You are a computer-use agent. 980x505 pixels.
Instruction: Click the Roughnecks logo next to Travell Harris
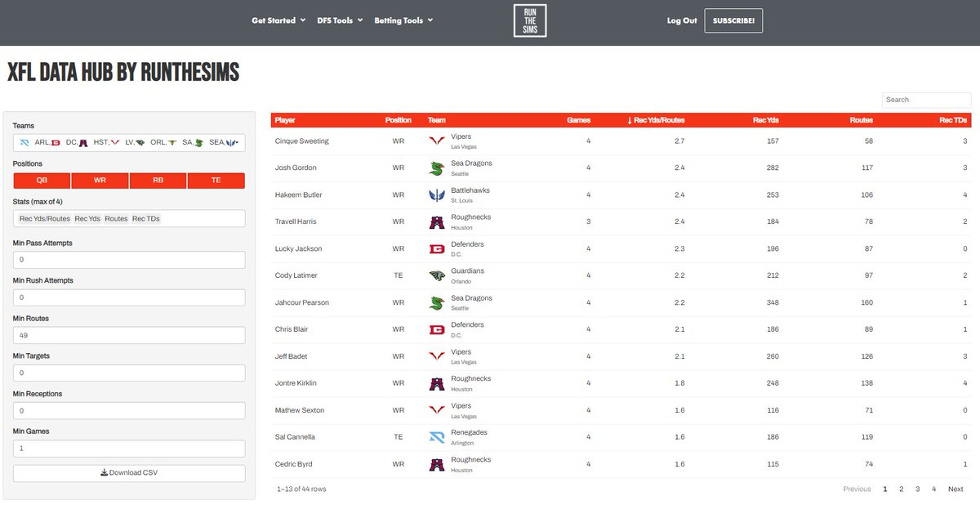tap(435, 221)
